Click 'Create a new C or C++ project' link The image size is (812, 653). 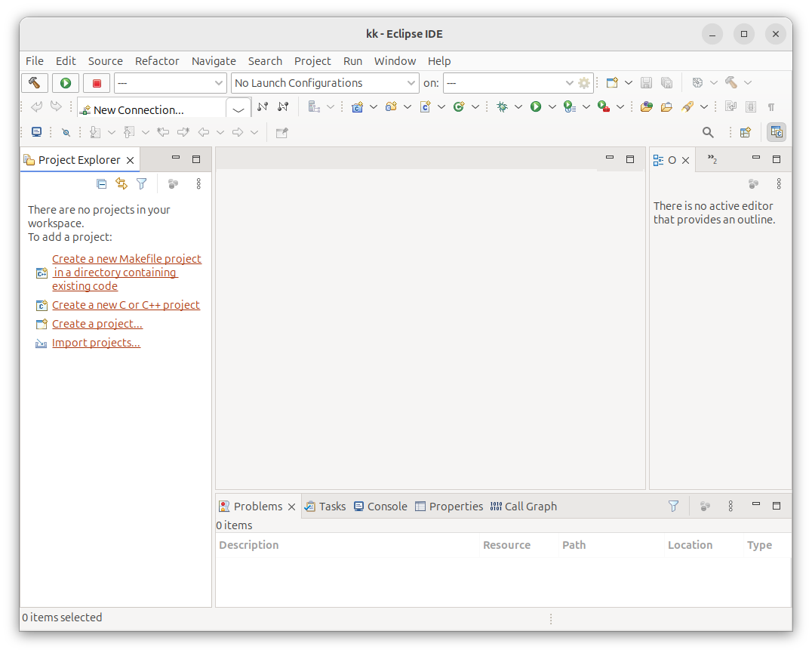(x=125, y=305)
